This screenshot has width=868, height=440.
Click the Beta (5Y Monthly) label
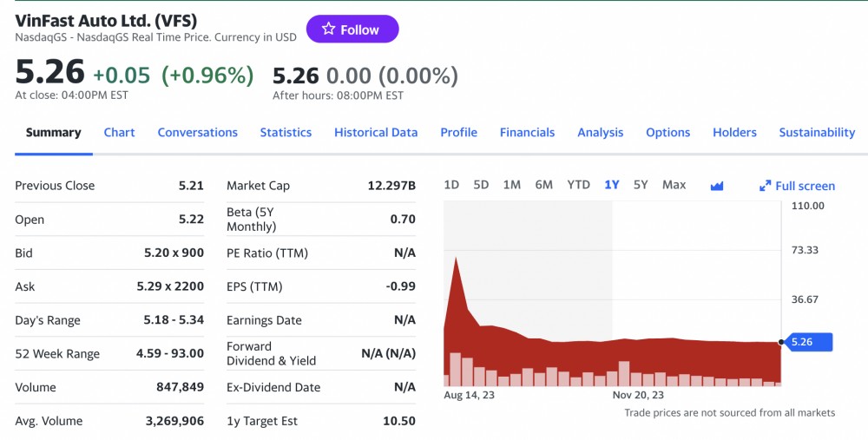click(252, 220)
